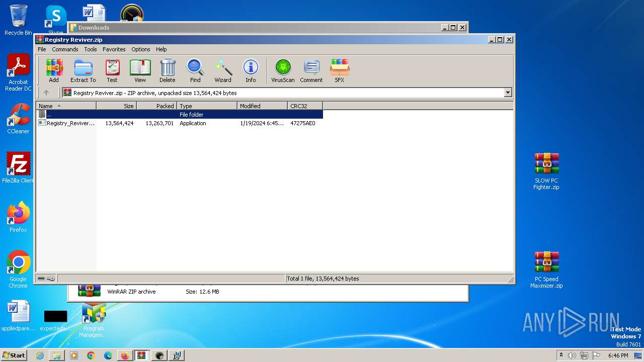Sort by Size column header
The height and width of the screenshot is (362, 644).
116,106
